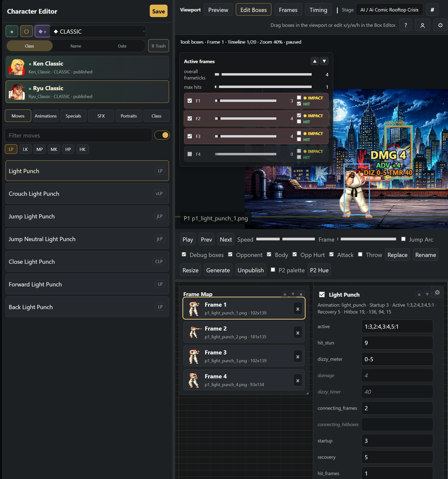Viewport: 448px width, 479px height.
Task: Click the Filter moves input field
Action: (x=79, y=135)
